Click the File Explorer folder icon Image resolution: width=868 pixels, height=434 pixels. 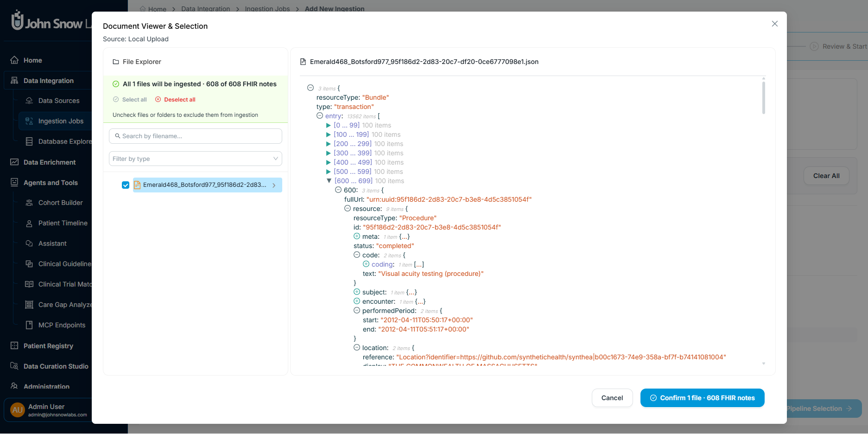[x=116, y=62]
